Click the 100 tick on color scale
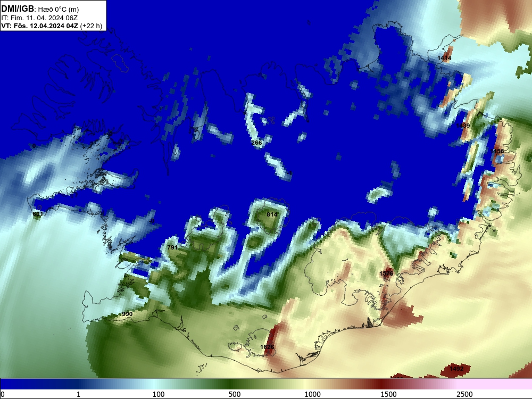532x399 pixels. pyautogui.click(x=159, y=394)
